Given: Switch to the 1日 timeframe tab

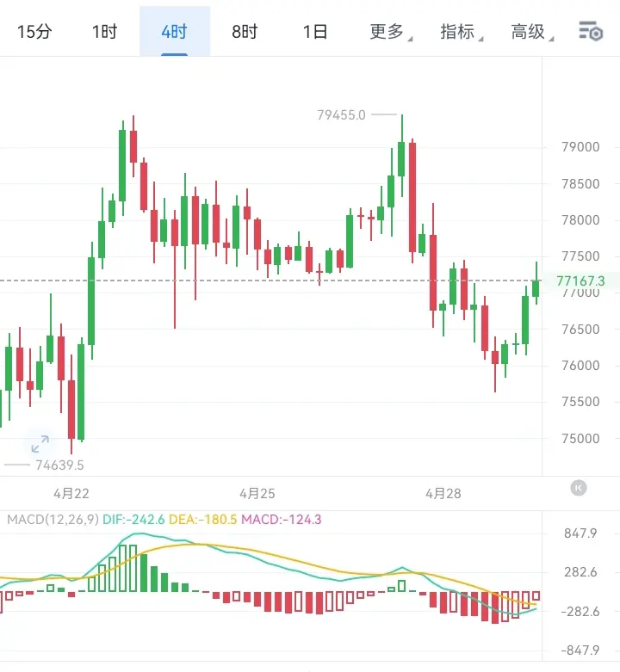Looking at the screenshot, I should 315,32.
